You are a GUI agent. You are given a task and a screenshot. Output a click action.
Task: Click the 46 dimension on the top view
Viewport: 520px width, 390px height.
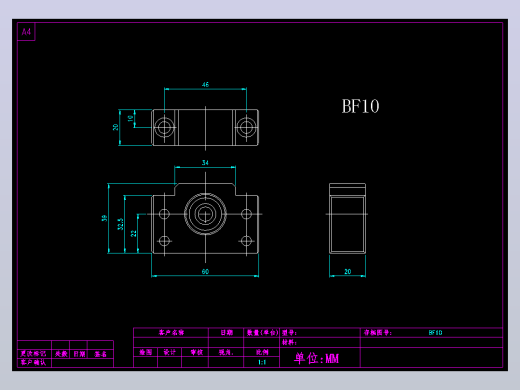[205, 85]
